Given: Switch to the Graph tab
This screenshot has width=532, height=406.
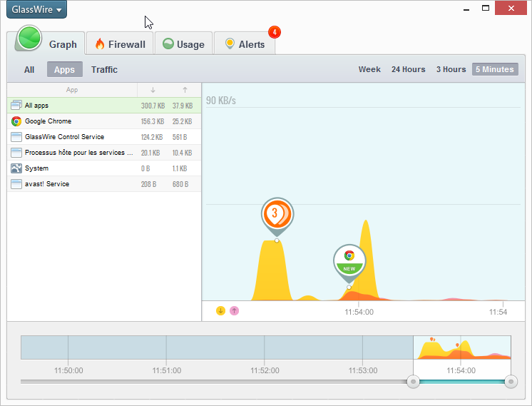Looking at the screenshot, I should [63, 44].
